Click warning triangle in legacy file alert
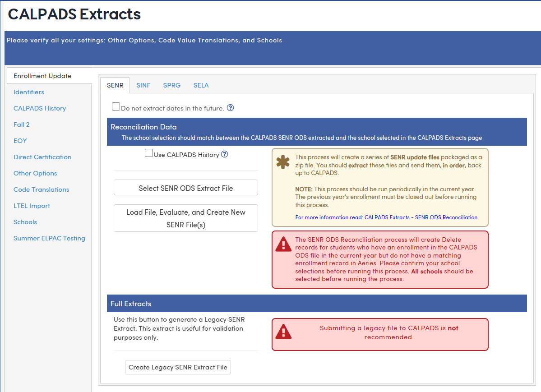541x392 pixels. click(x=284, y=332)
